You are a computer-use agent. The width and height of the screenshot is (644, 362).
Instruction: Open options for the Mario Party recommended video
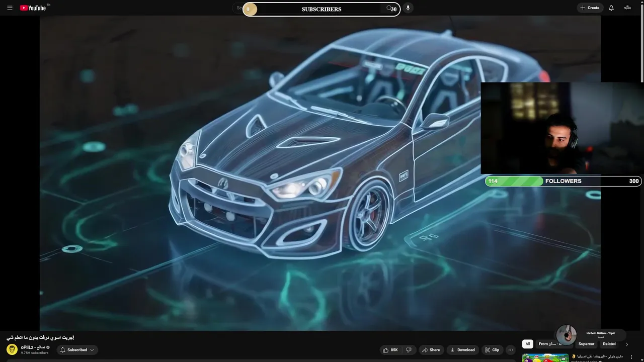[x=631, y=357]
